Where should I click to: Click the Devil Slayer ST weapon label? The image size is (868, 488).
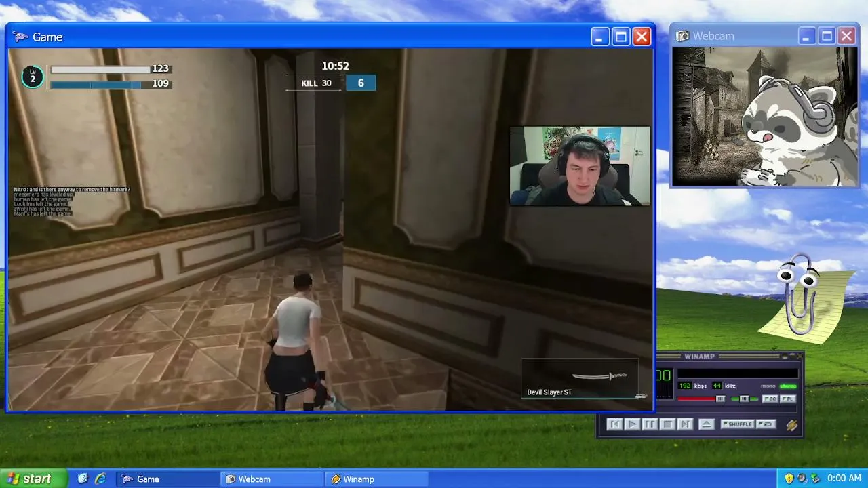tap(549, 392)
